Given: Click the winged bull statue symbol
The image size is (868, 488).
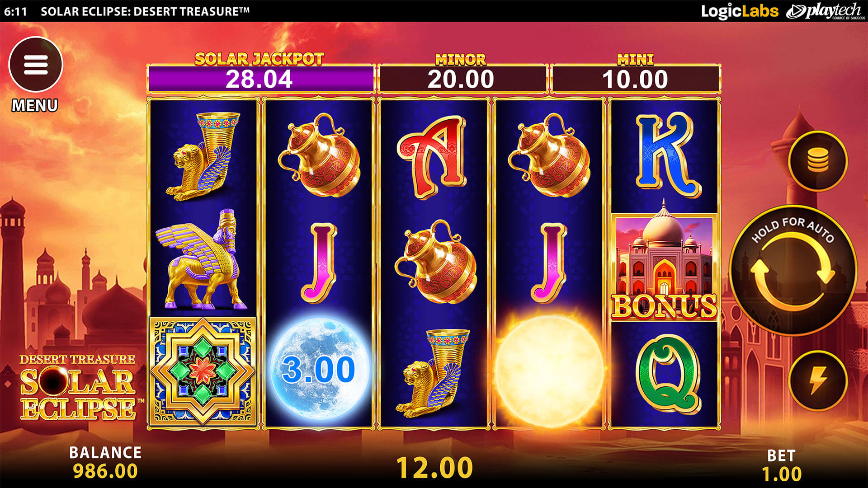Looking at the screenshot, I should pos(202,259).
